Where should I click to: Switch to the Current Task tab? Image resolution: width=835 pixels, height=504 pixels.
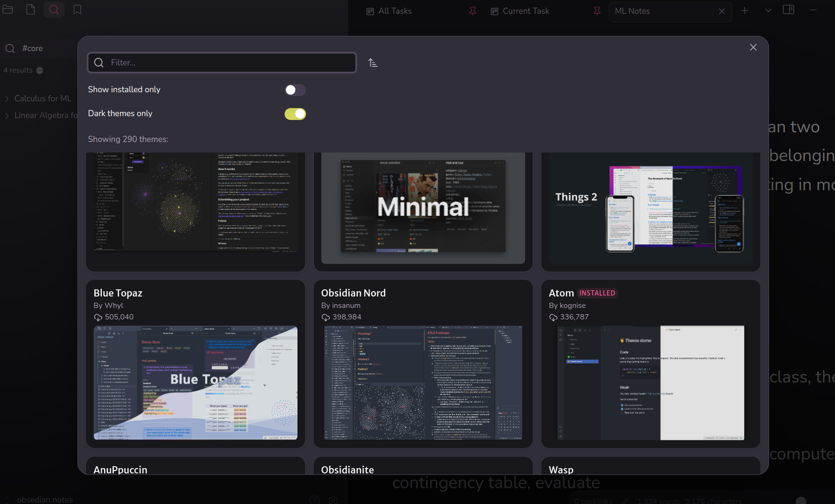526,11
